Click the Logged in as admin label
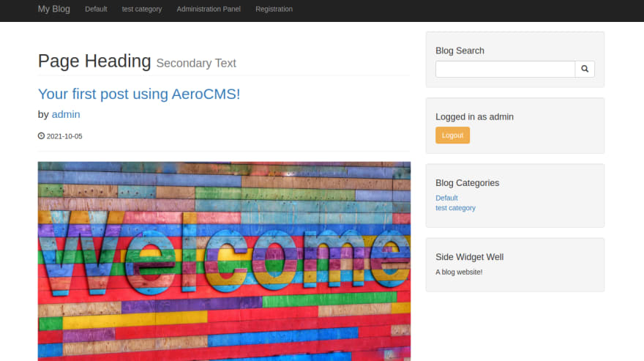 click(x=474, y=116)
